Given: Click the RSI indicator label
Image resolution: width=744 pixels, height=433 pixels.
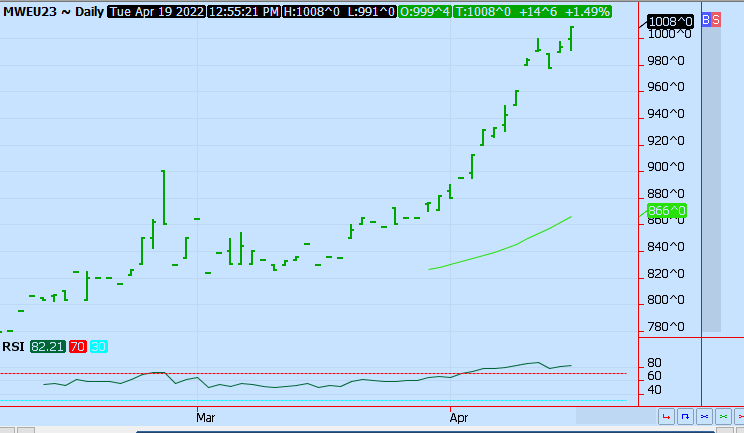Looking at the screenshot, I should click(x=13, y=347).
